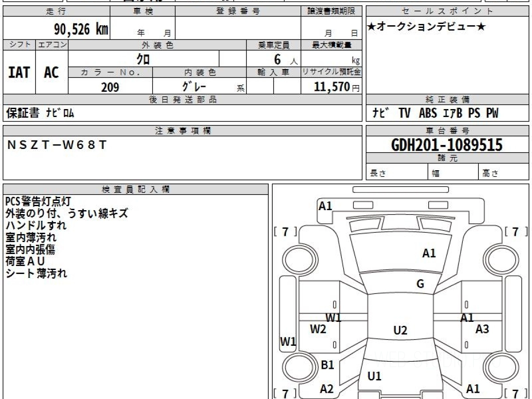Select the 走行 column header
Screen dimensions: 532x399
point(56,12)
